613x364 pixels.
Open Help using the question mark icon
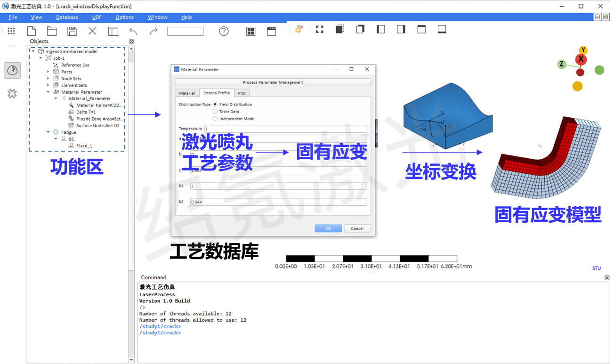coord(223,31)
